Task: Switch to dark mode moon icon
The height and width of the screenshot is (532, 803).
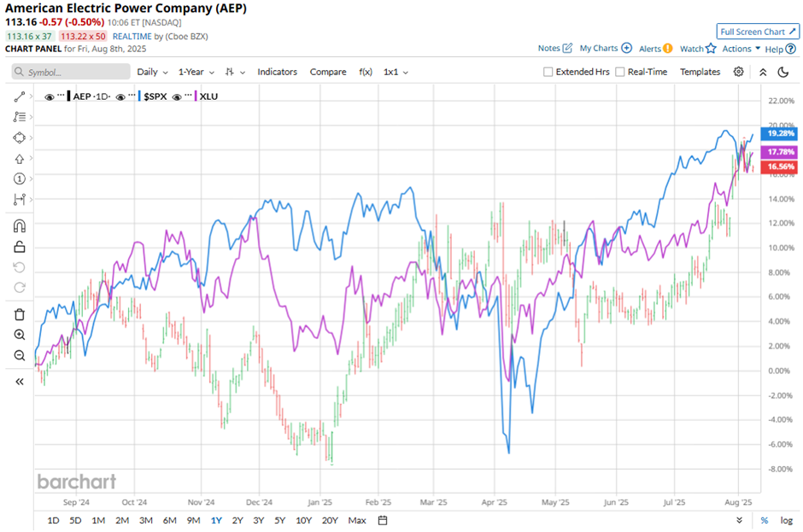Action: (x=783, y=73)
